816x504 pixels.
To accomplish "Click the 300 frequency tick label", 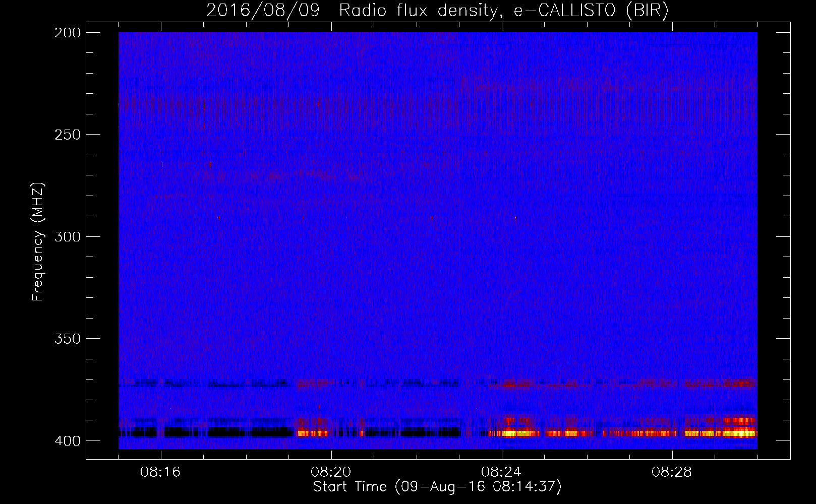I will pos(68,236).
